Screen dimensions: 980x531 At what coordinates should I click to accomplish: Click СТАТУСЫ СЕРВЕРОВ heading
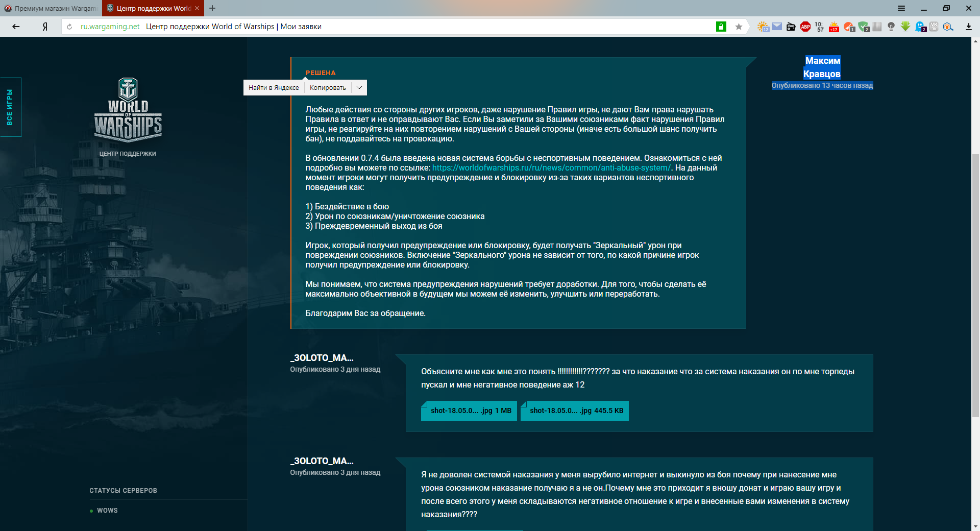click(123, 491)
